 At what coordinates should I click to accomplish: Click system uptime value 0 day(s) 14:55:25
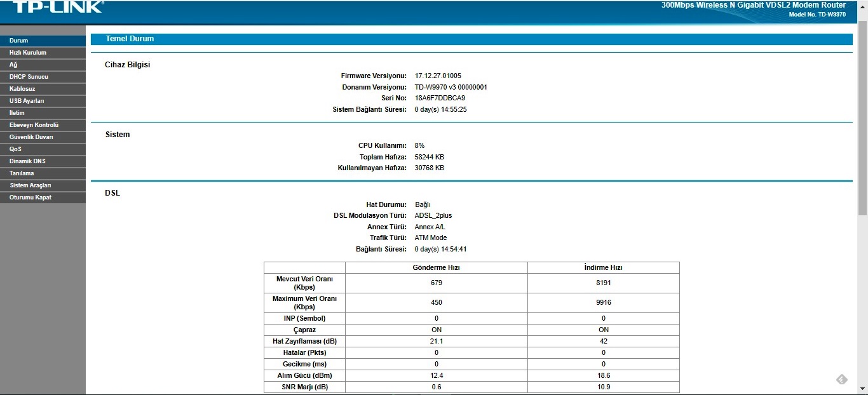click(440, 110)
